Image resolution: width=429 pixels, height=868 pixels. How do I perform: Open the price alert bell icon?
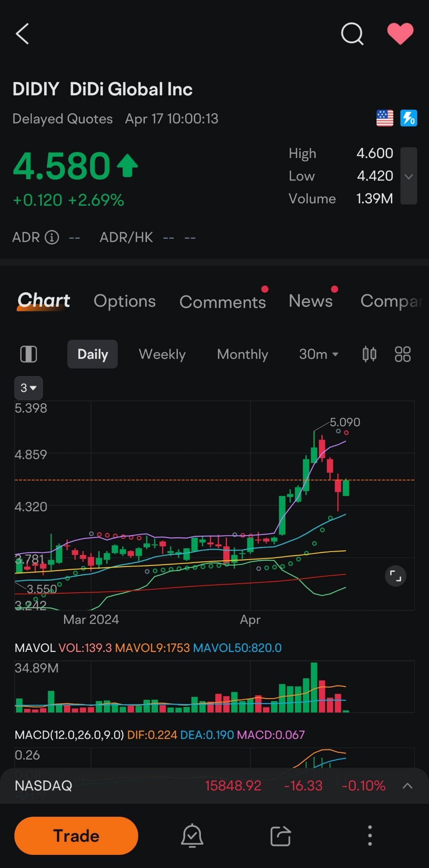[192, 836]
